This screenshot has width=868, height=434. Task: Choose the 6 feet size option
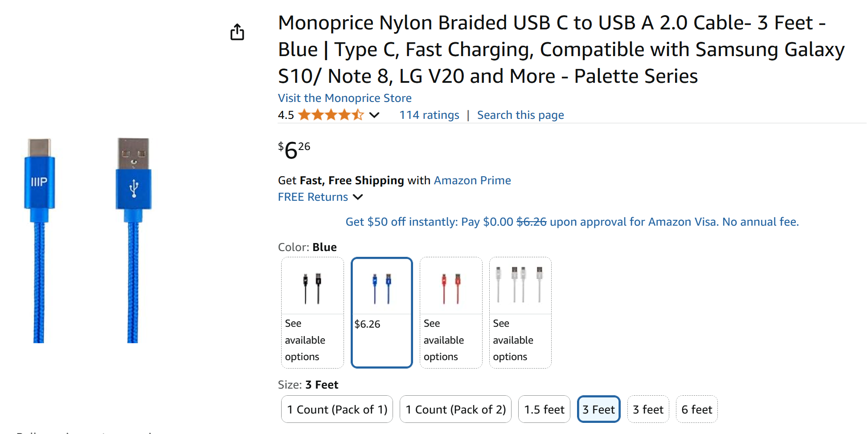point(696,410)
